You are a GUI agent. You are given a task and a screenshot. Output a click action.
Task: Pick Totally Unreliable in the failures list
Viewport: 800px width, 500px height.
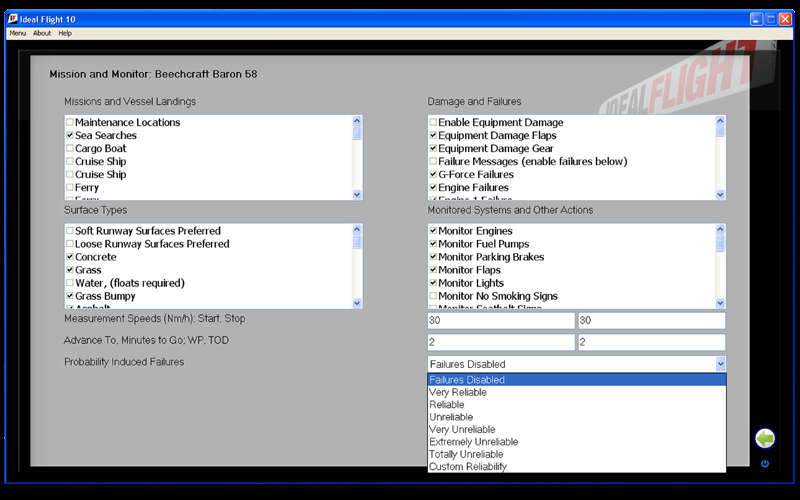(466, 454)
